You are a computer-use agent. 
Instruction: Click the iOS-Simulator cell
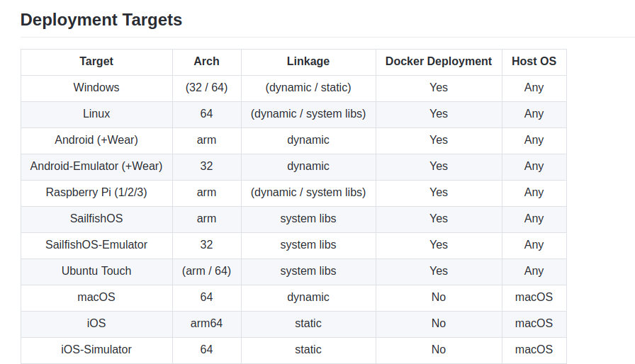tap(96, 350)
